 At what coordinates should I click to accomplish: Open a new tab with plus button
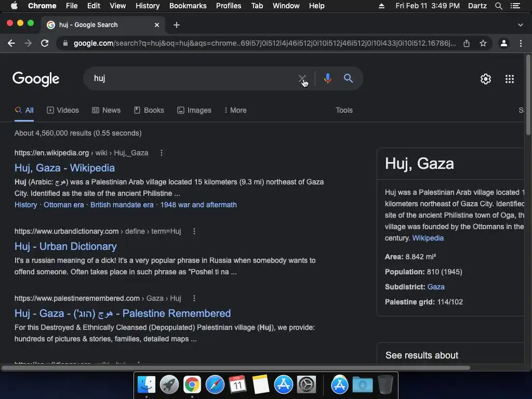click(177, 25)
